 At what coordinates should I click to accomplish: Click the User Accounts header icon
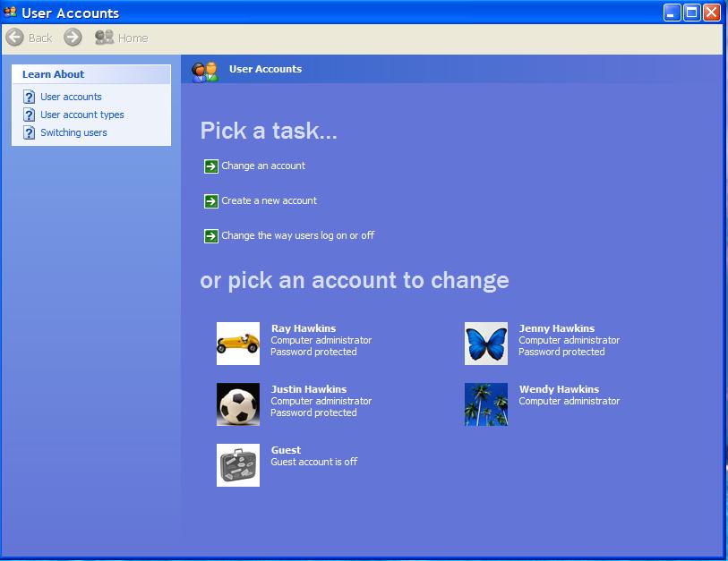pyautogui.click(x=205, y=71)
